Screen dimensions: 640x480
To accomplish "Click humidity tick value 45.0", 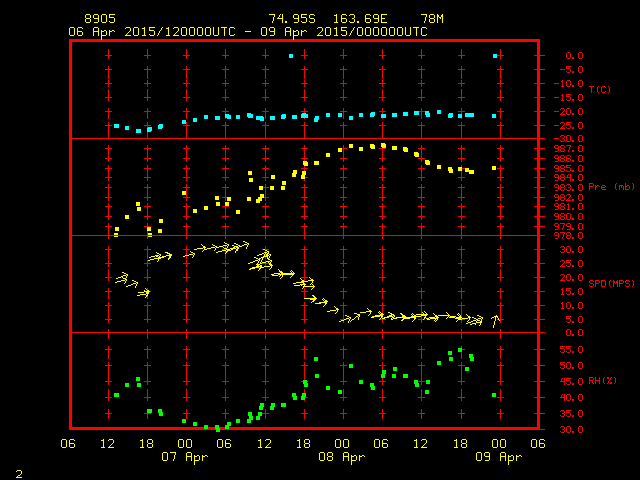I will 571,382.
